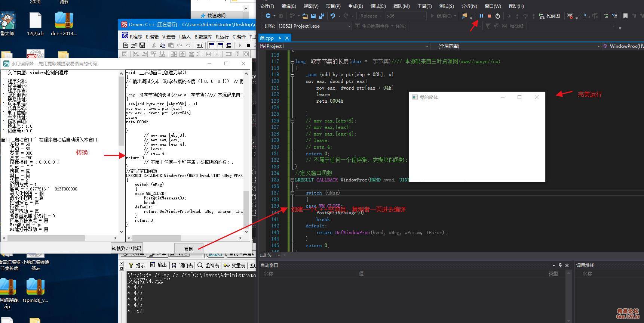The width and height of the screenshot is (644, 323).
Task: Collapse the comment block at line 126
Action: (292, 121)
